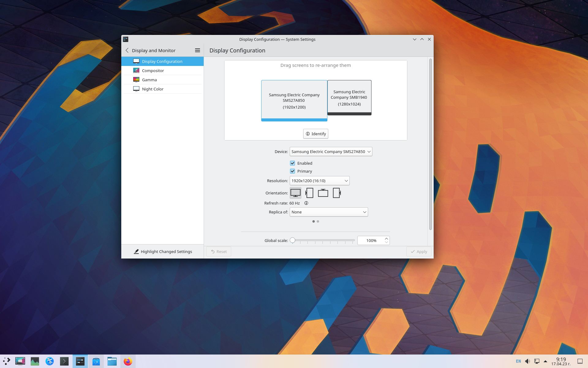Click the refresh rate info icon
Image resolution: width=588 pixels, height=368 pixels.
click(306, 203)
